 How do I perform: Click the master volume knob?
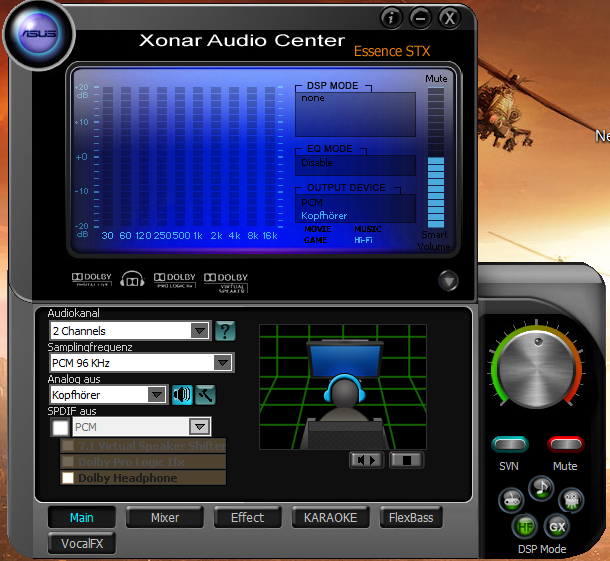coord(536,368)
